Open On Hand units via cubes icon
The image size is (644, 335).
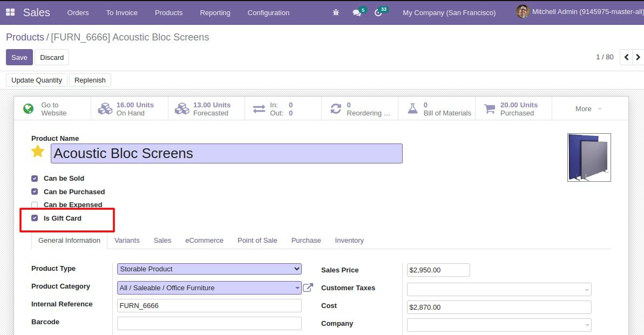(105, 107)
